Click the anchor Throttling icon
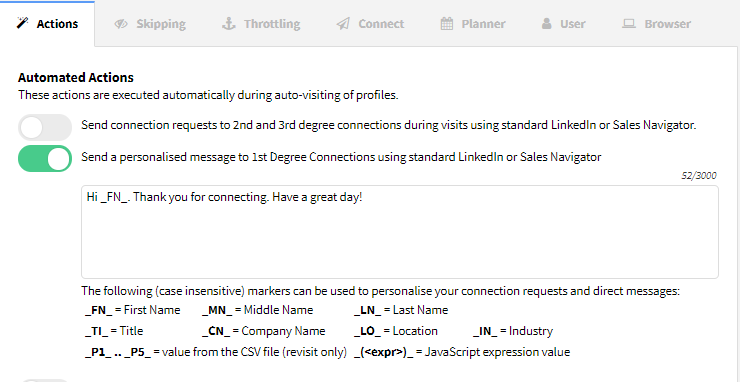 (x=229, y=24)
